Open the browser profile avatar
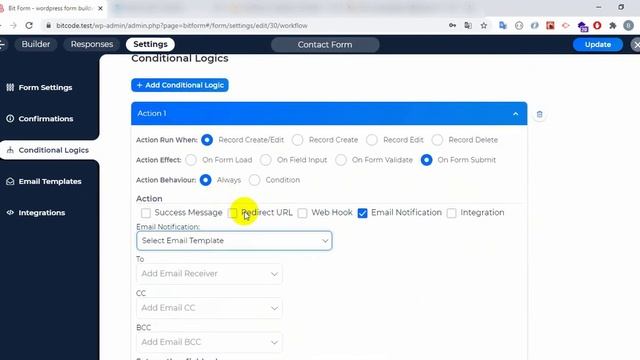The height and width of the screenshot is (360, 640). point(629,26)
